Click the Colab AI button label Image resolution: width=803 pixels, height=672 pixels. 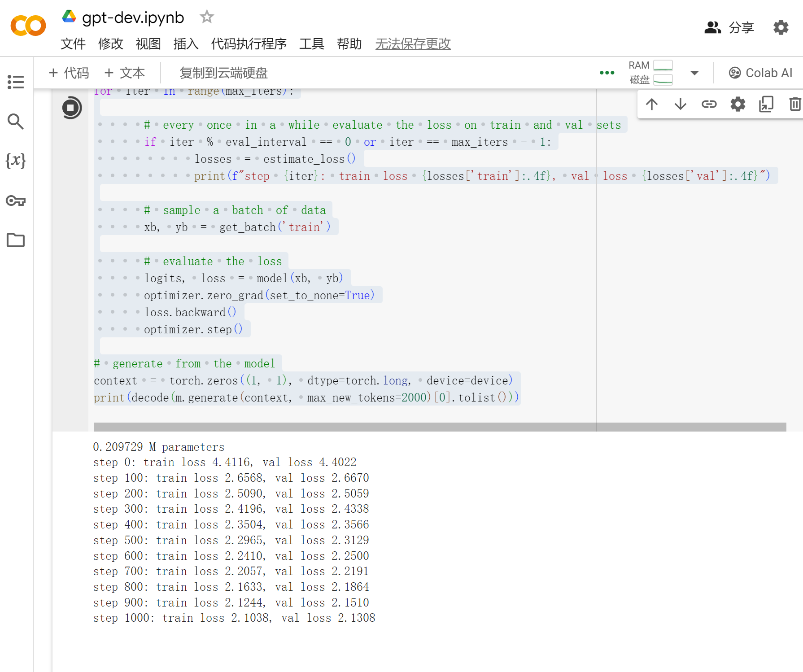coord(769,73)
